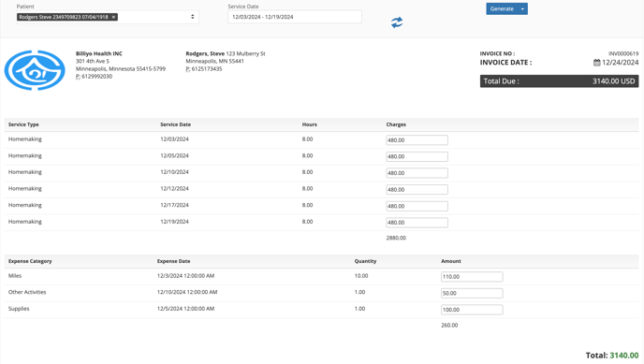644x364 pixels.
Task: Click the Rodgers, Steve patient name
Action: click(205, 53)
